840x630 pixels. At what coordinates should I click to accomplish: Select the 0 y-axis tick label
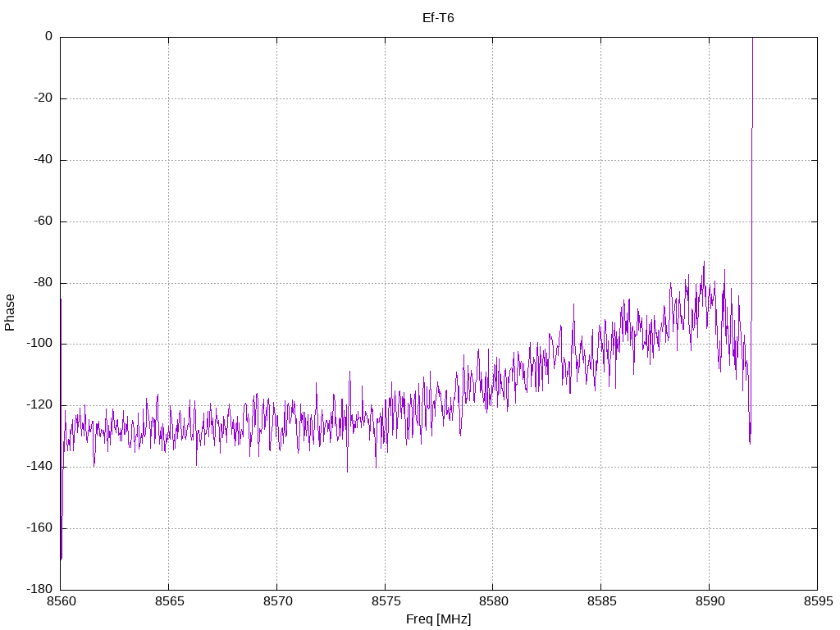(x=48, y=37)
